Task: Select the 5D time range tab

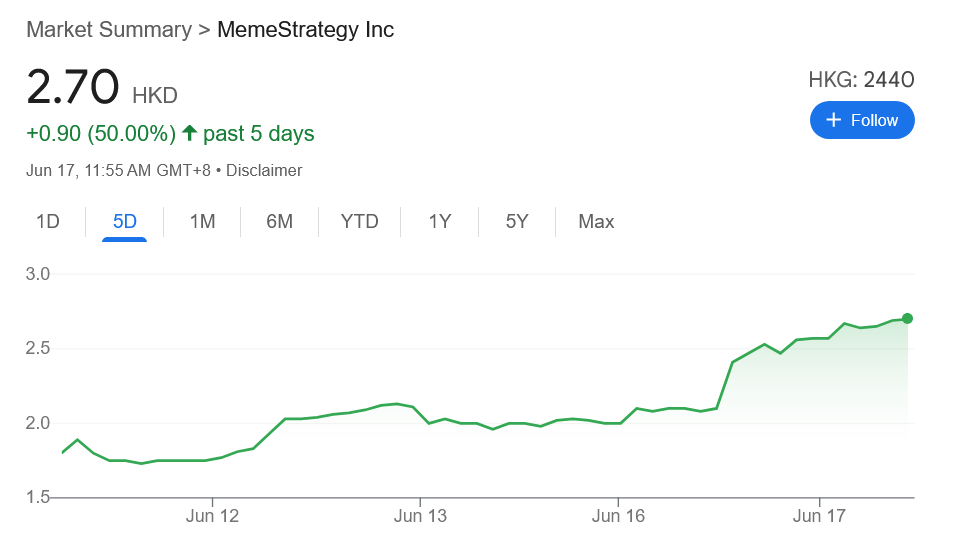Action: click(x=125, y=222)
